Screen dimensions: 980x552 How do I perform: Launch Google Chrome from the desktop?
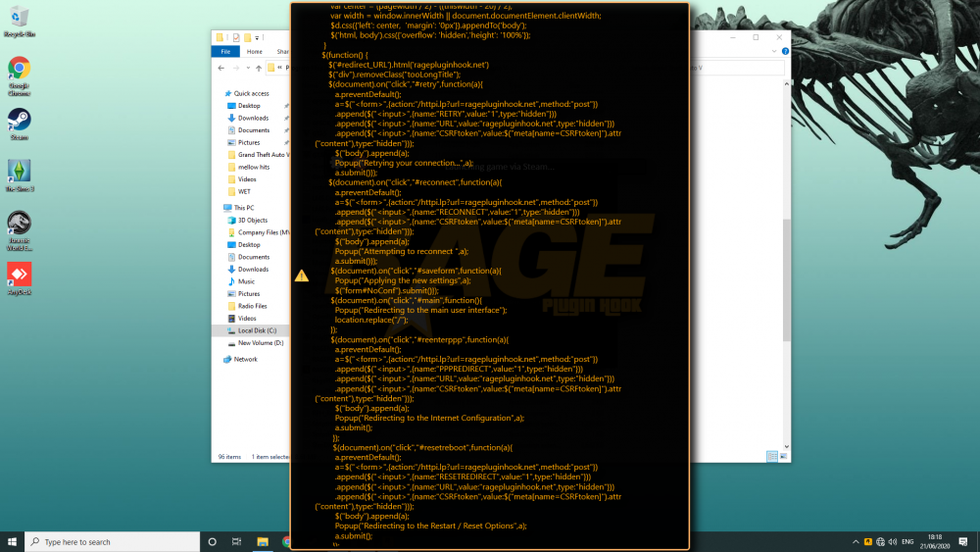click(19, 76)
